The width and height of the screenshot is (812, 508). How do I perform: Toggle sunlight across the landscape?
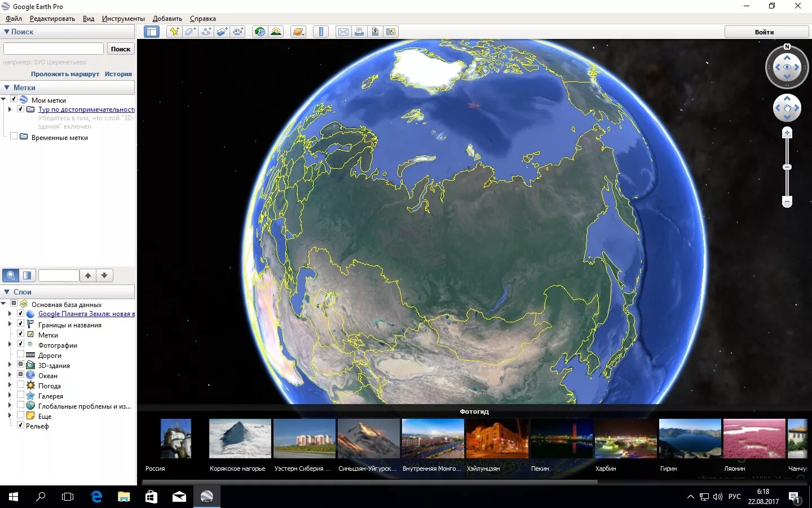(x=276, y=32)
